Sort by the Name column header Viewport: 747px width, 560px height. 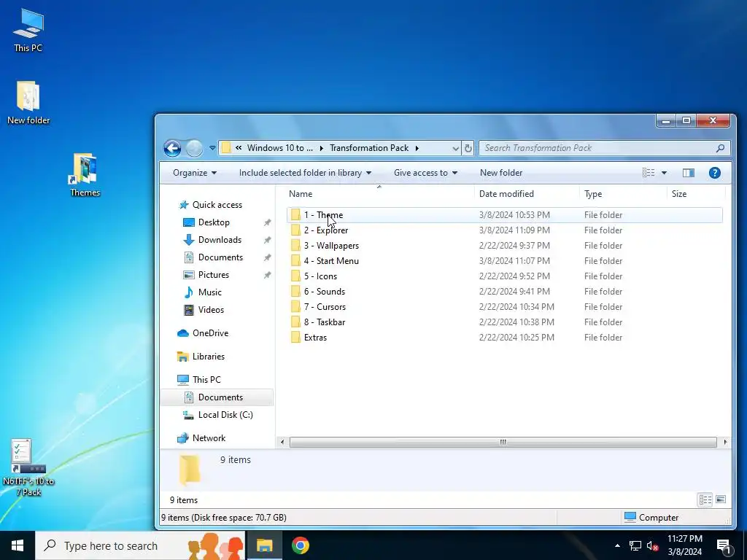pyautogui.click(x=379, y=194)
